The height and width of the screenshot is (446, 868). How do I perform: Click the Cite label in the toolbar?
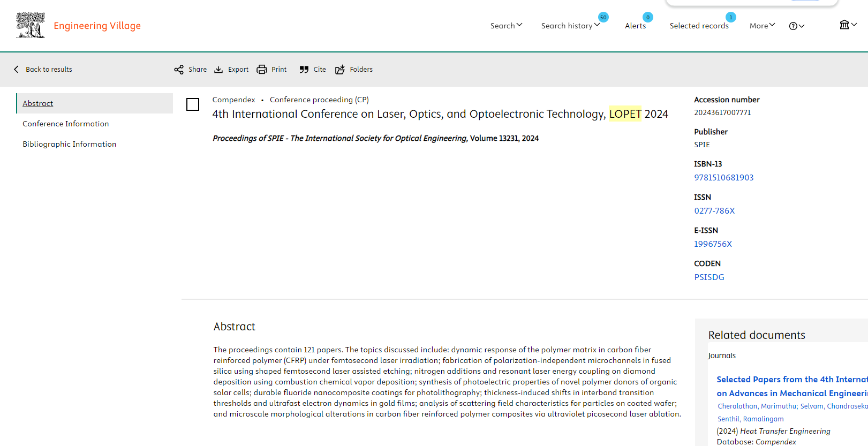click(320, 70)
